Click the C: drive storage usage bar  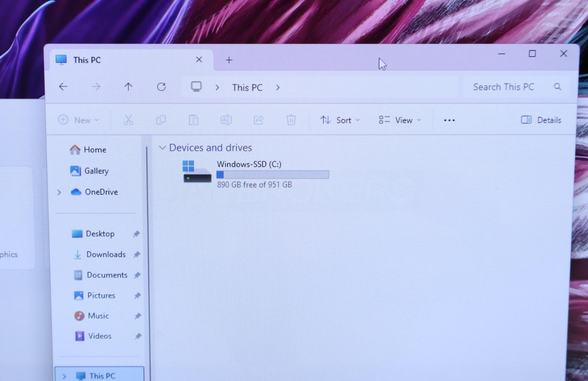point(273,175)
